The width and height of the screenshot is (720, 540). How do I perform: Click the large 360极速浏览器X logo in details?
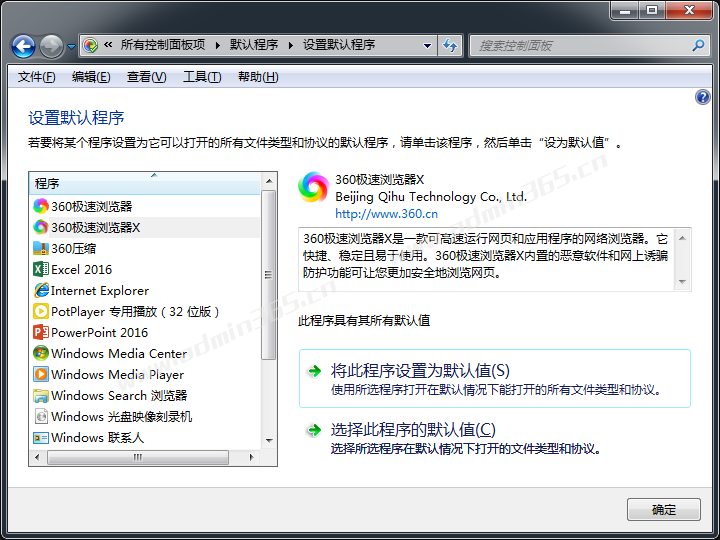pos(314,187)
